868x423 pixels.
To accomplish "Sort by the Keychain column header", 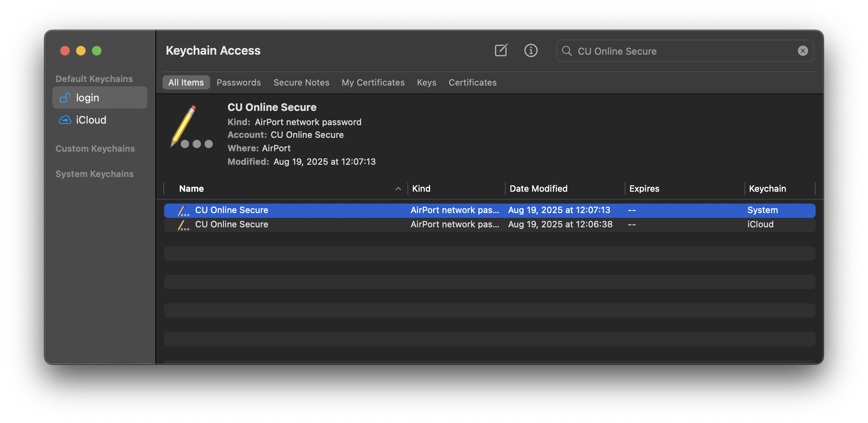I will pos(767,189).
